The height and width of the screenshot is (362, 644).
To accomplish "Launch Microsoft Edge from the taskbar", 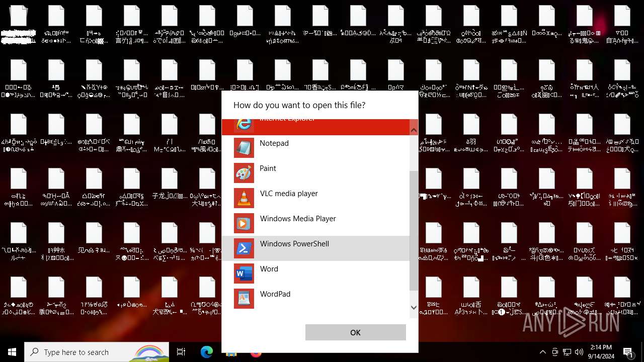I will [x=207, y=352].
